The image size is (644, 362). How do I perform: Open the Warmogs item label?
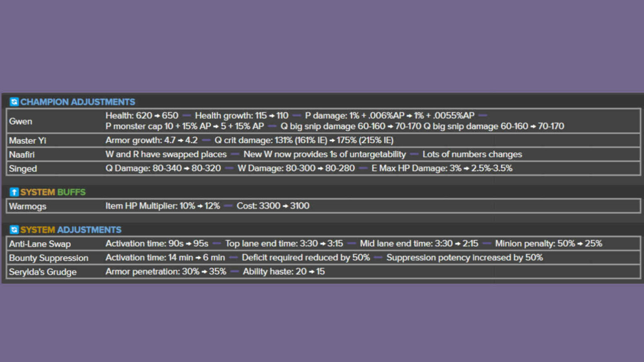coord(28,206)
